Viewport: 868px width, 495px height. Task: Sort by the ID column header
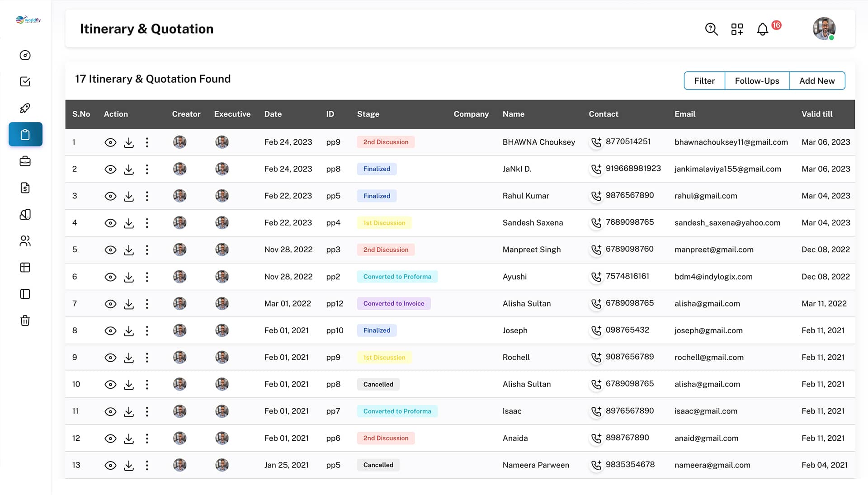click(x=330, y=114)
